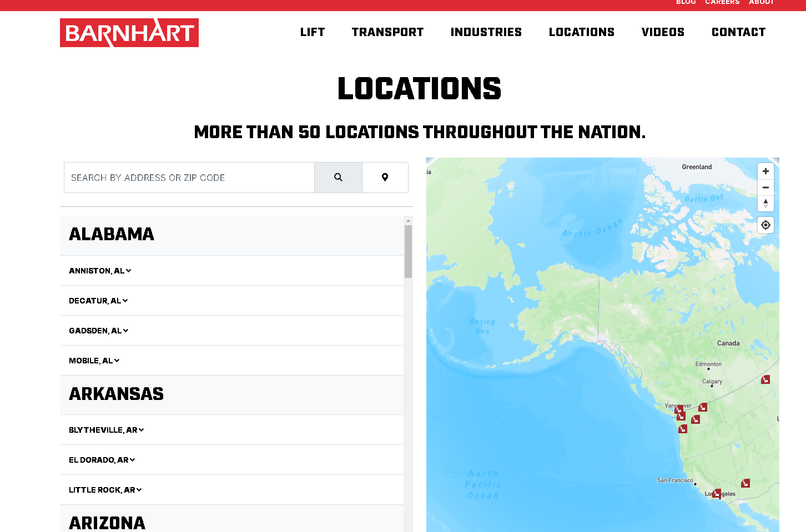Click the magnifier search button

pos(338,178)
